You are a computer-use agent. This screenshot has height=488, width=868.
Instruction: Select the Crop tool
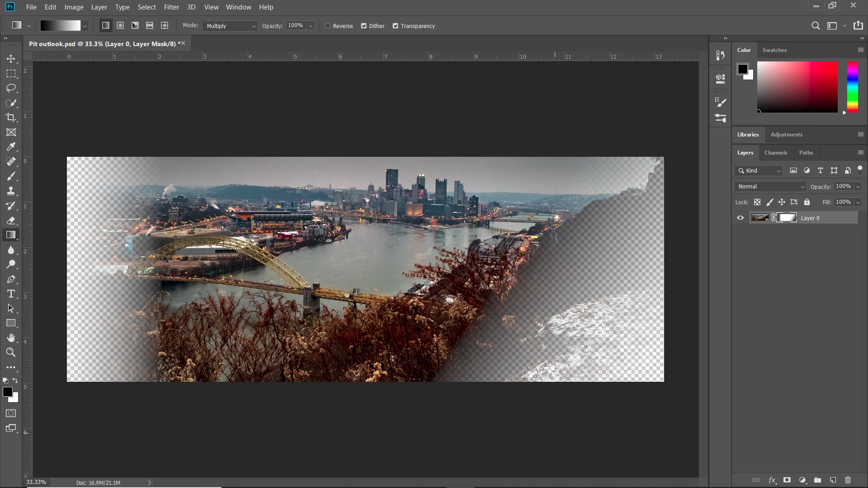tap(11, 117)
